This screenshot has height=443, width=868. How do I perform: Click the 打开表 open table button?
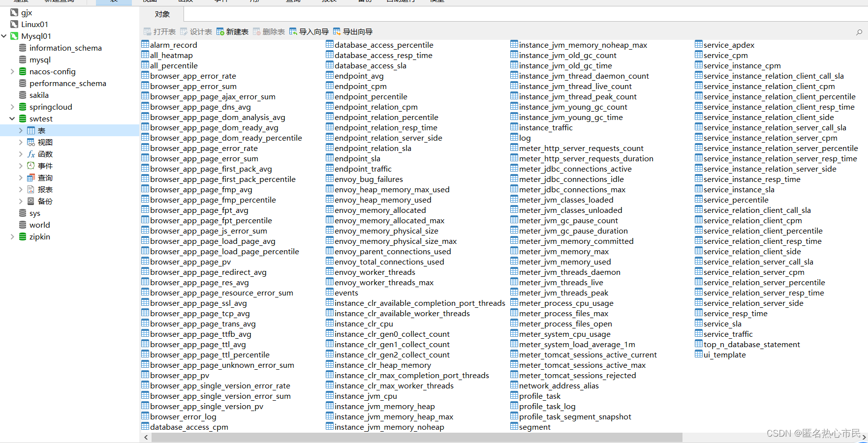tap(159, 31)
